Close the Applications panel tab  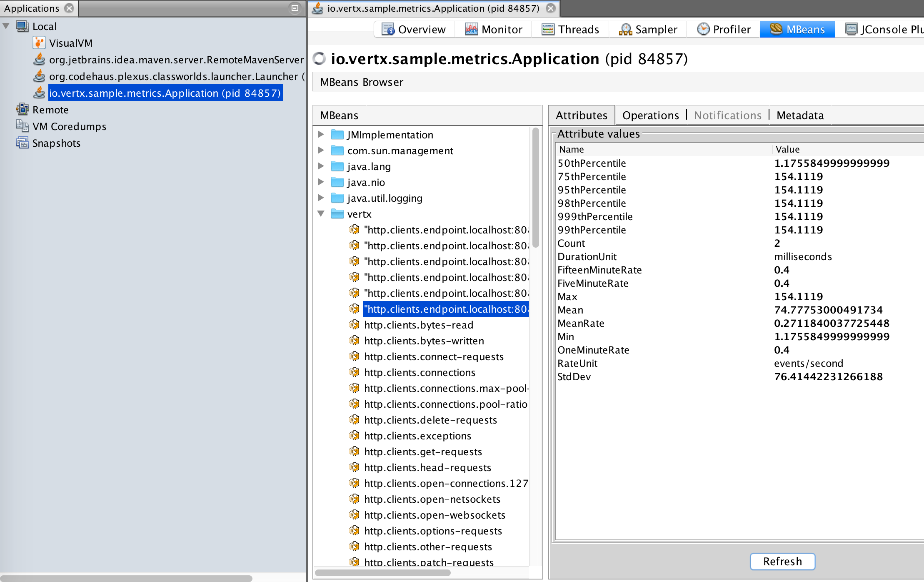pyautogui.click(x=70, y=8)
